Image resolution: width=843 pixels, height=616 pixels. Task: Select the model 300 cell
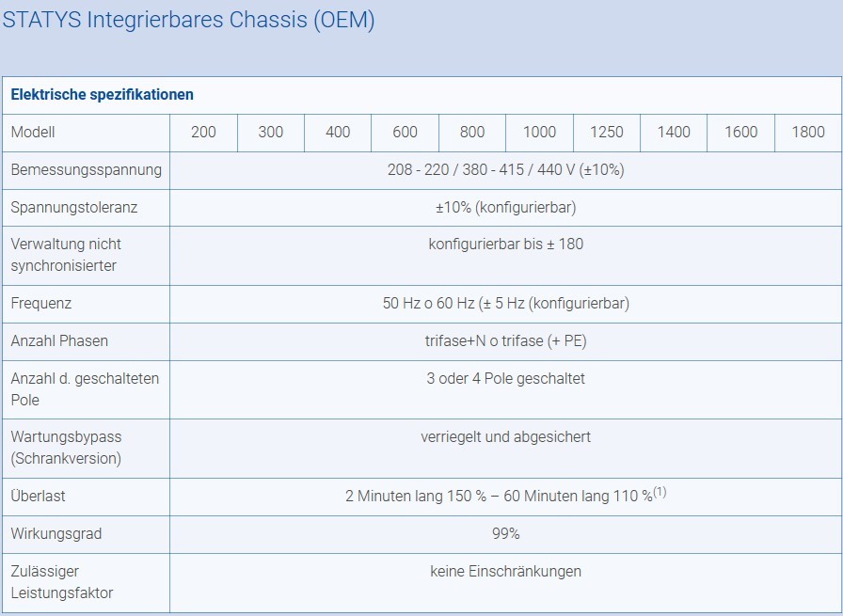[271, 133]
